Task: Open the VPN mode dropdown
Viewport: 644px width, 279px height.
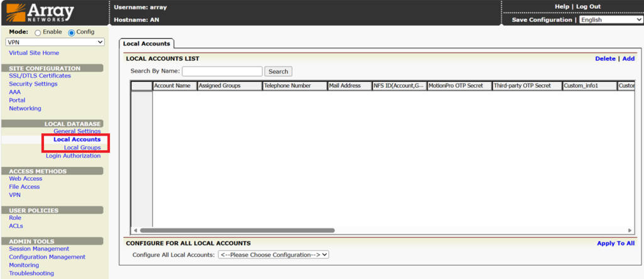Action: [55, 42]
